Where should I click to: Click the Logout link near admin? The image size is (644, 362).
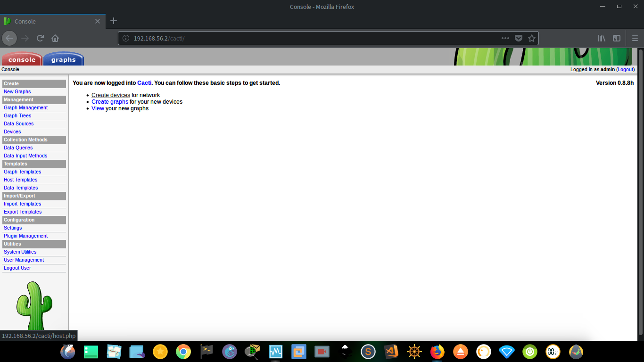point(626,69)
